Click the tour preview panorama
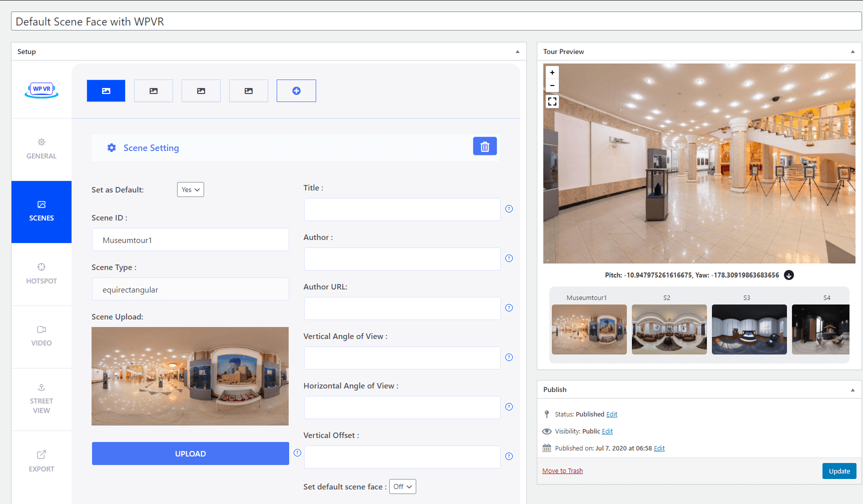The width and height of the screenshot is (863, 504). click(699, 163)
